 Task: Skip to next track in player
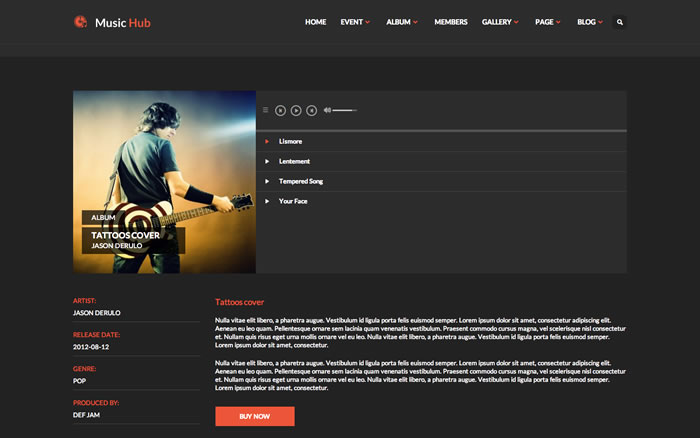point(312,110)
